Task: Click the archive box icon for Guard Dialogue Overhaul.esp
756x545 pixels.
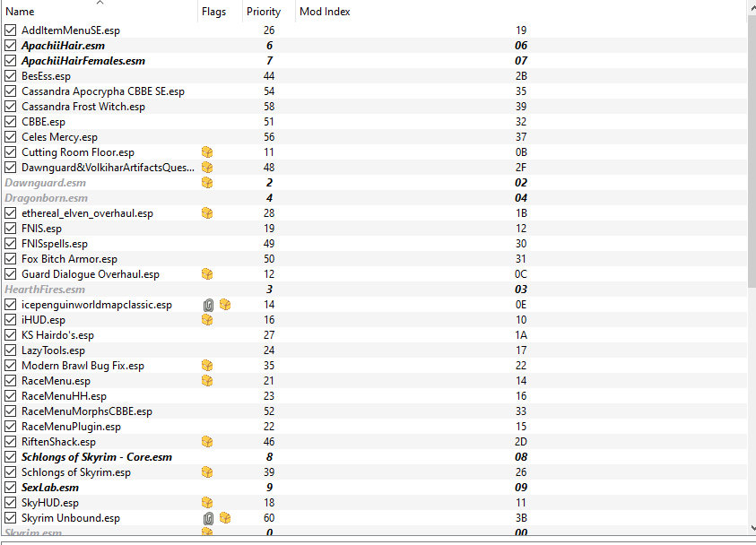Action: coord(207,274)
